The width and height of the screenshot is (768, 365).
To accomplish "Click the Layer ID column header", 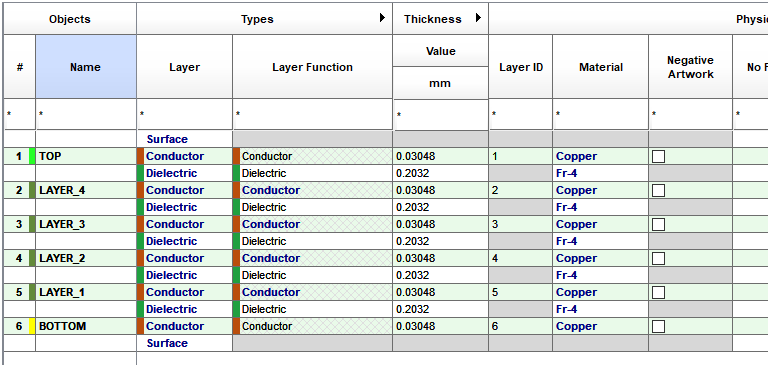I will 521,67.
